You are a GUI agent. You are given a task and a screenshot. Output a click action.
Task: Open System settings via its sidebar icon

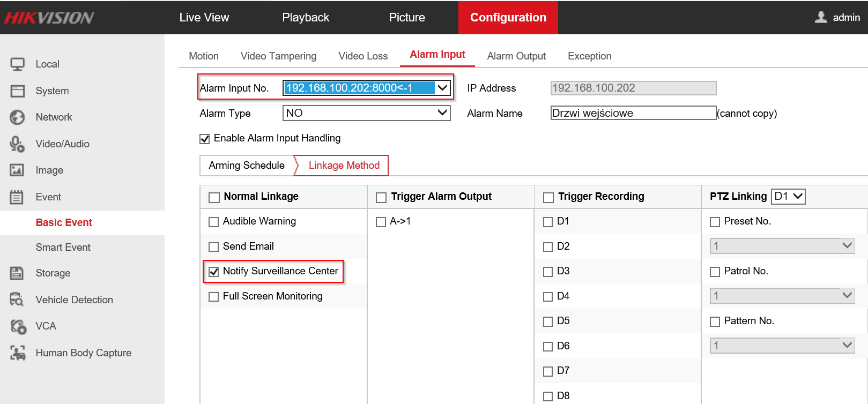coord(17,91)
